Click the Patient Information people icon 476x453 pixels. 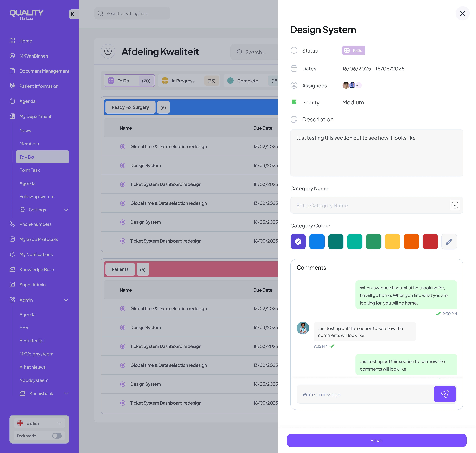(12, 86)
